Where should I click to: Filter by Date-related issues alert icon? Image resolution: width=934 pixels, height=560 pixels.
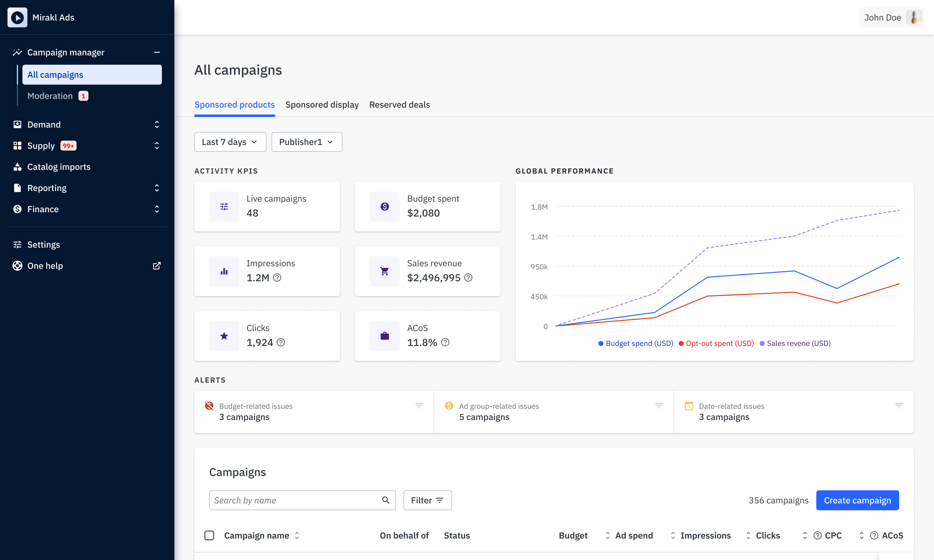point(899,406)
